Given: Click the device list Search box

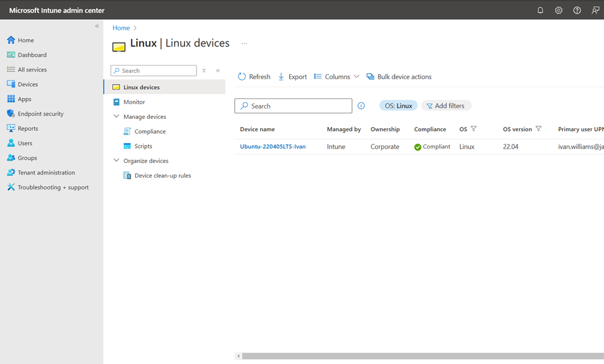Looking at the screenshot, I should tap(293, 106).
